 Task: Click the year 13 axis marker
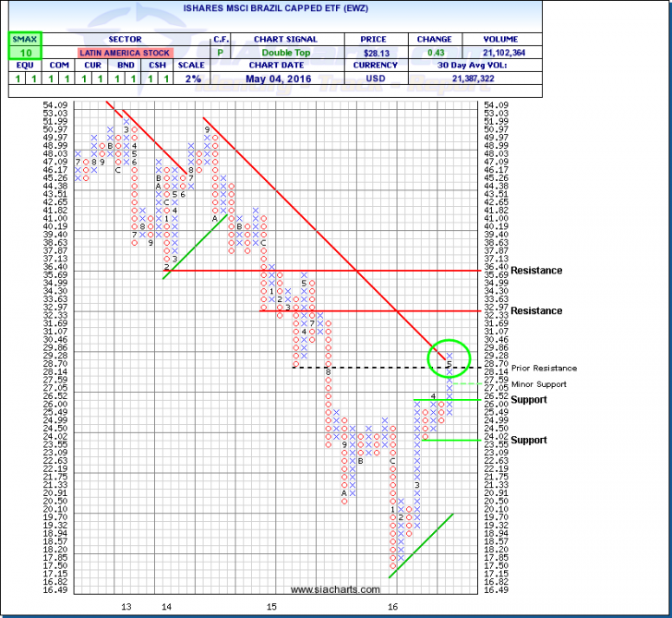126,607
